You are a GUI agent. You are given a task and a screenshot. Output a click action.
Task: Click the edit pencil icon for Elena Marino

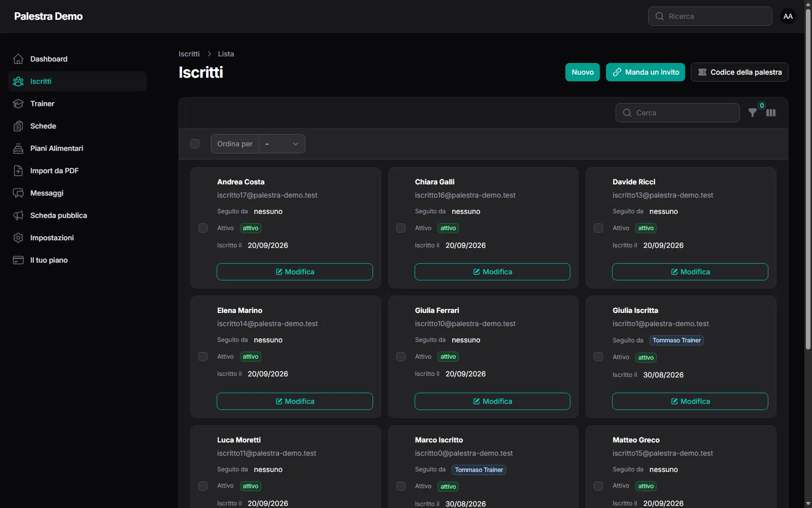(x=279, y=401)
